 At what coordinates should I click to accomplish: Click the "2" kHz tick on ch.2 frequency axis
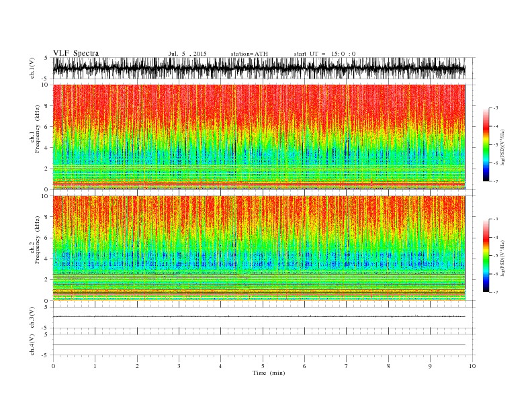pyautogui.click(x=46, y=279)
